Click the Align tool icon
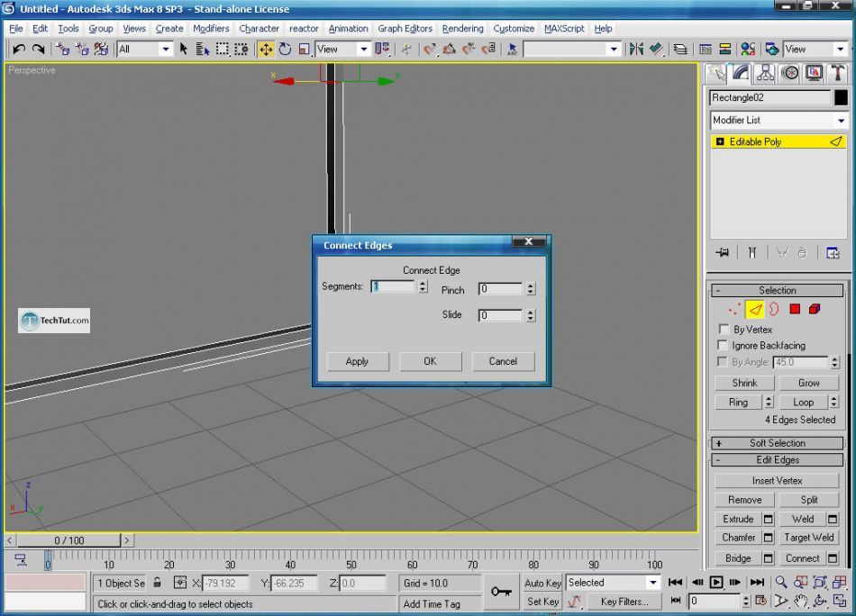This screenshot has width=856, height=616. (x=656, y=50)
